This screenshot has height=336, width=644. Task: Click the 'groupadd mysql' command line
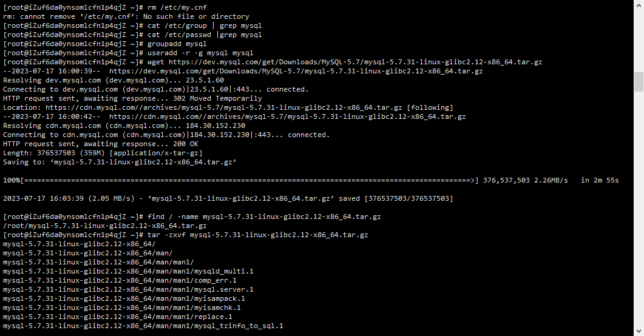click(x=105, y=44)
